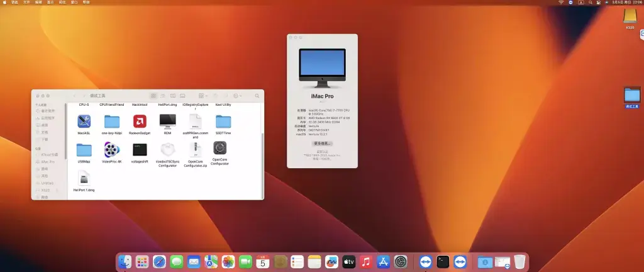The image size is (644, 272).
Task: Open the 监管认证 link in About window
Action: point(323,152)
